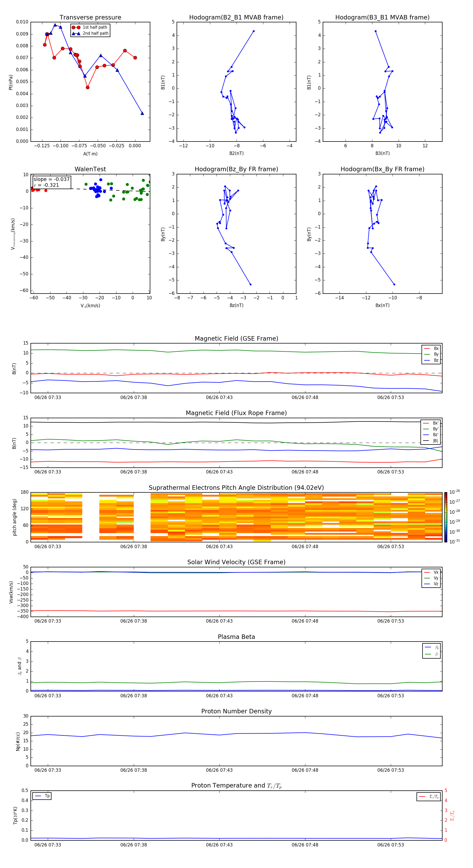Click the "Bx(nT)" x-axis label

click(x=382, y=305)
